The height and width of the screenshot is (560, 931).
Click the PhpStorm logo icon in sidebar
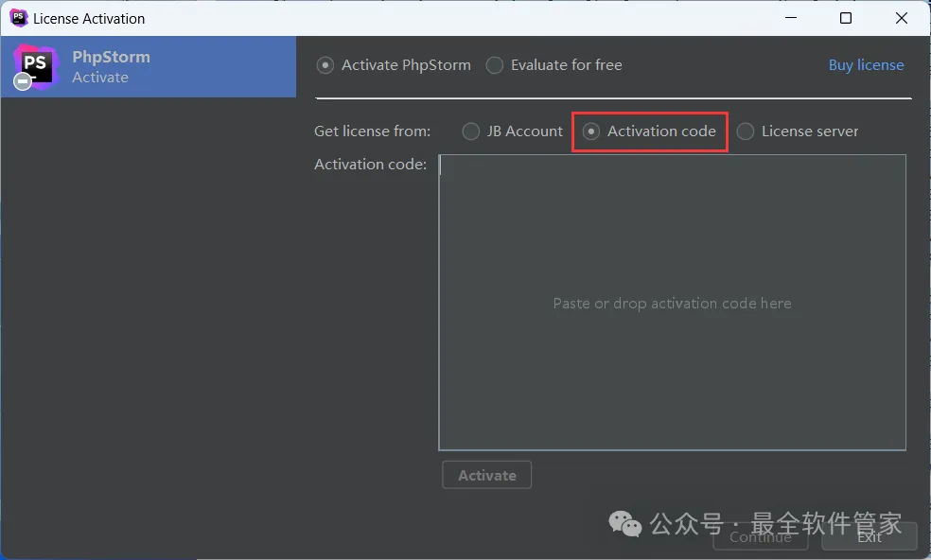(36, 66)
